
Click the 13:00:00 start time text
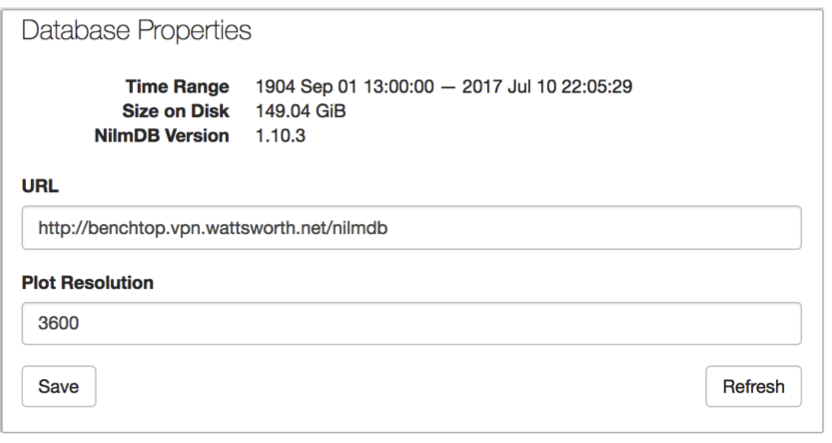398,86
